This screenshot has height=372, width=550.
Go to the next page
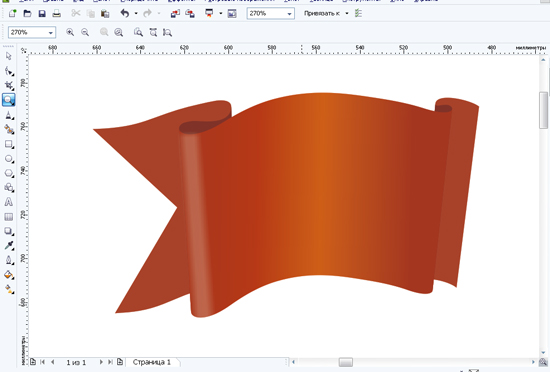point(101,362)
